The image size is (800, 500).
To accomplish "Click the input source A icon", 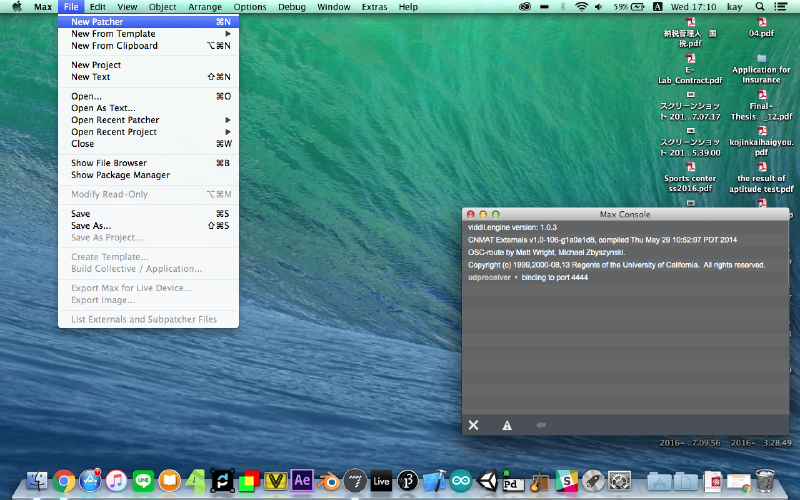I will pos(658,7).
